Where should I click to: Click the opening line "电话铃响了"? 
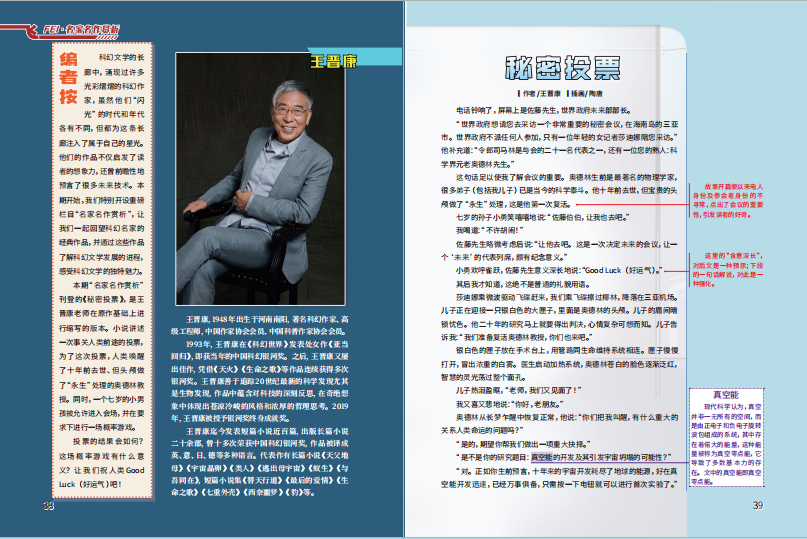click(x=543, y=110)
